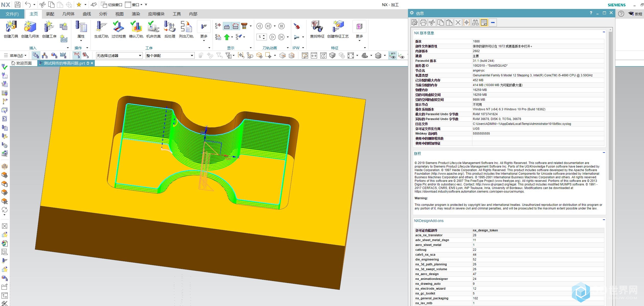Open the Welcome Page (欢迎页面) tab

22,63
